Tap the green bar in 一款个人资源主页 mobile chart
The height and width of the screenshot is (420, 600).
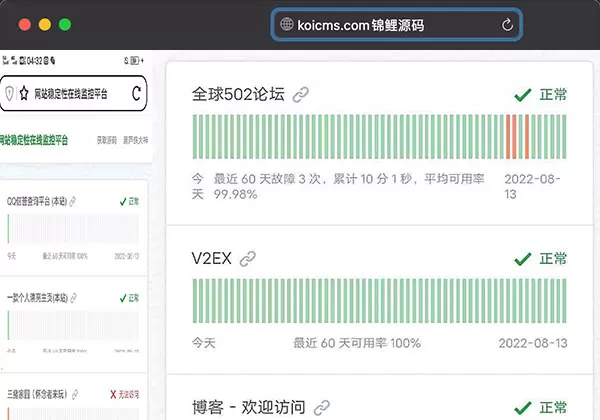coord(8,325)
